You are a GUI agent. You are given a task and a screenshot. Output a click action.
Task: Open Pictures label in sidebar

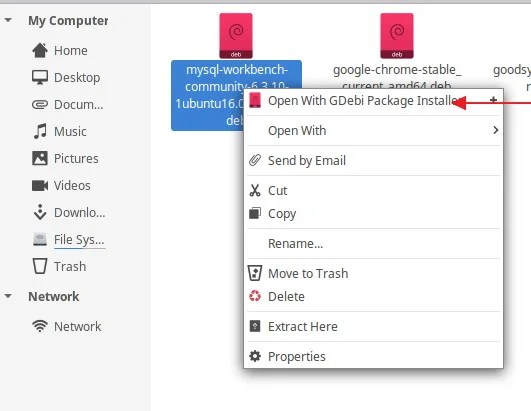pyautogui.click(x=76, y=158)
